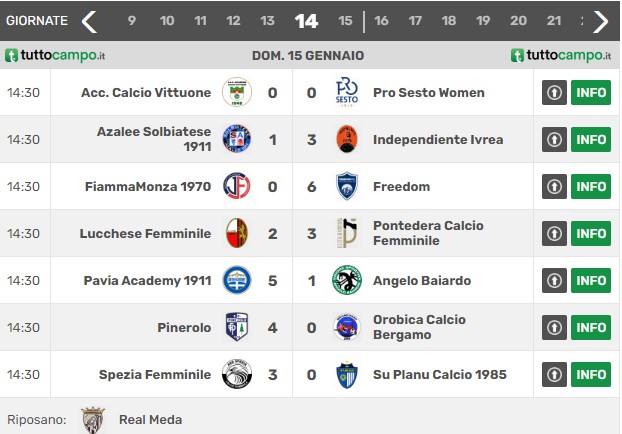
Task: Click the Pro Sesto Women team crest
Action: coord(347,92)
